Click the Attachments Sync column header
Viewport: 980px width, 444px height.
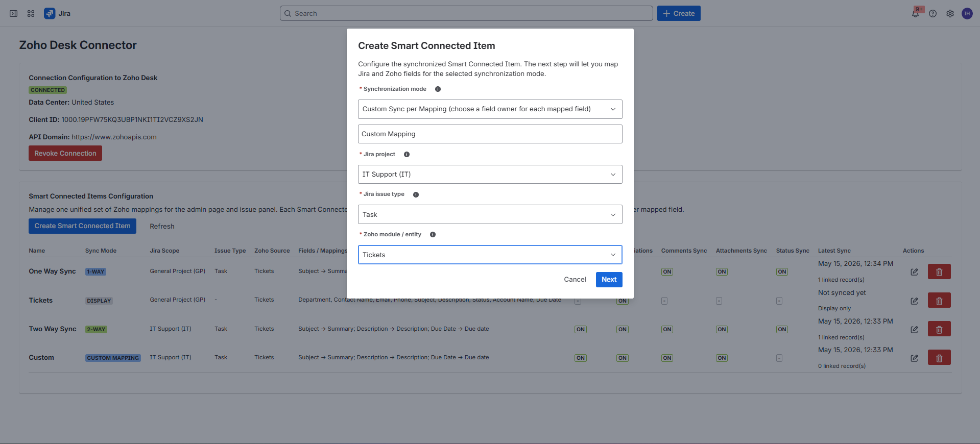(x=741, y=251)
